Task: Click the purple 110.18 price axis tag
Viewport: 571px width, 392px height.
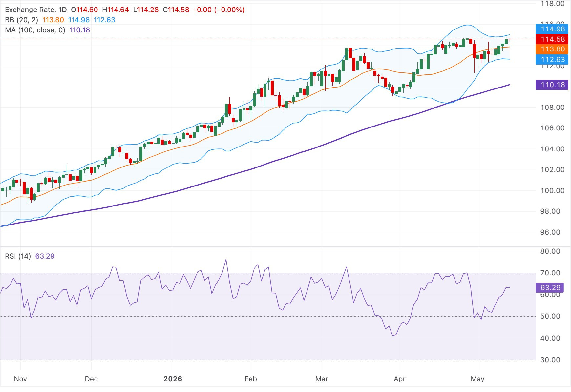Action: pos(552,85)
